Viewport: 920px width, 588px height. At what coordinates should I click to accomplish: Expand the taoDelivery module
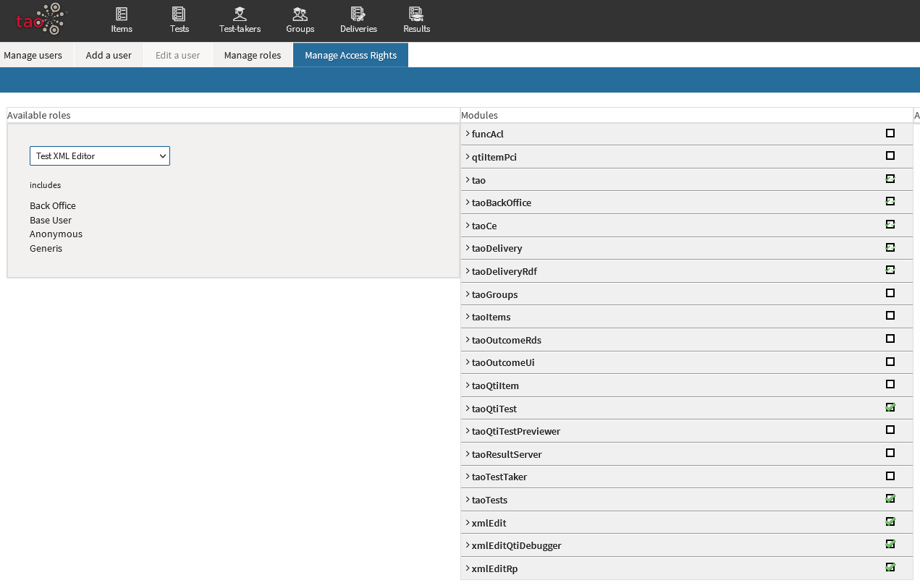(x=467, y=247)
